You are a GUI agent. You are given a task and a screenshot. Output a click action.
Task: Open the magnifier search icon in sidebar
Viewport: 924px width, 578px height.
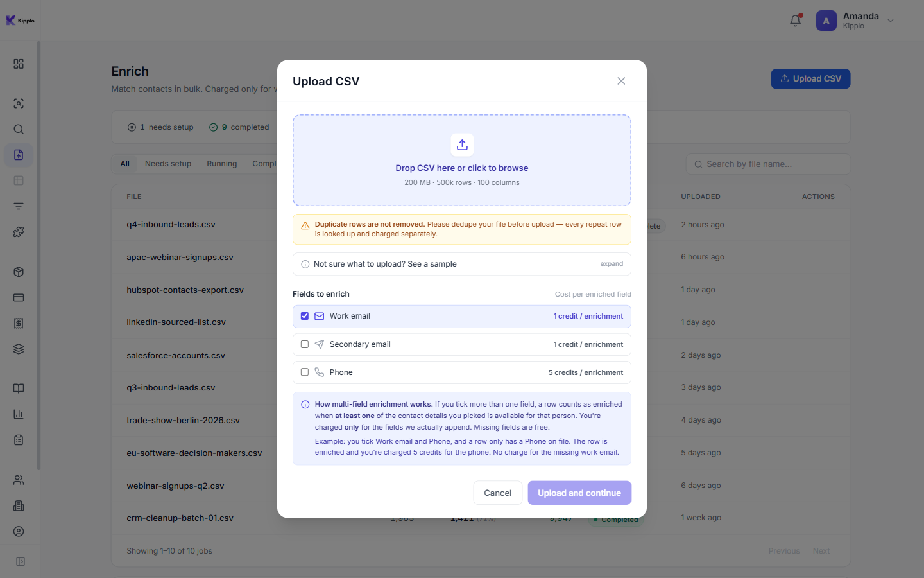coord(19,129)
